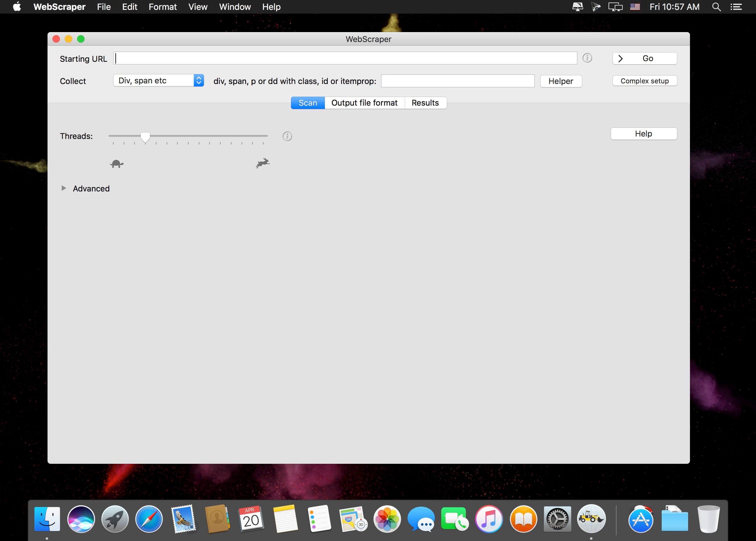756x541 pixels.
Task: Open the Notification Center list icon
Action: [736, 7]
